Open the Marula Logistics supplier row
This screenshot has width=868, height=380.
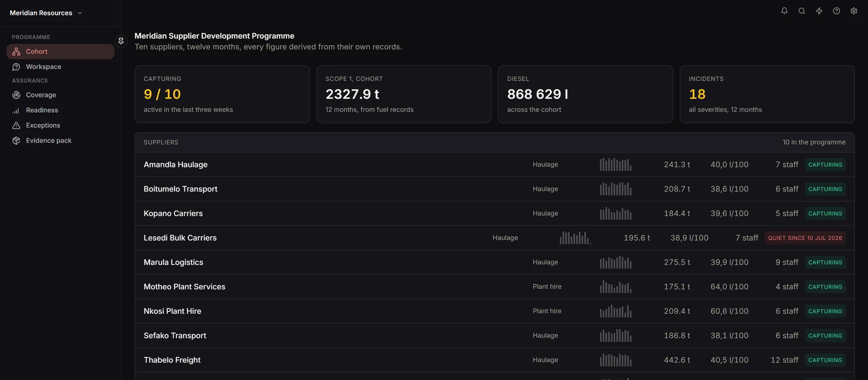(494, 262)
